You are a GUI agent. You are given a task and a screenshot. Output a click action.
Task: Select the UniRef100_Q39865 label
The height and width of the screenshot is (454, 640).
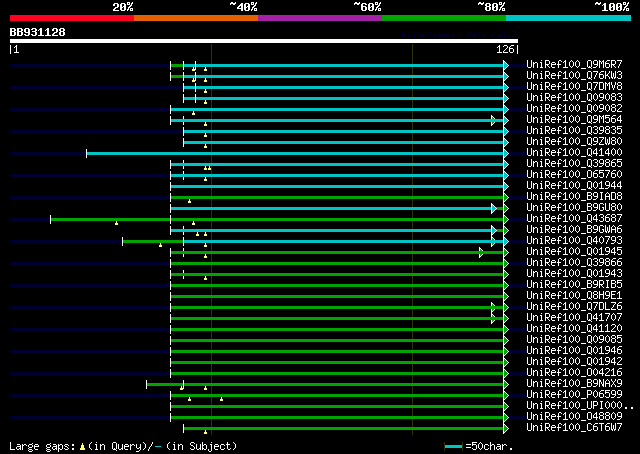[x=574, y=164]
